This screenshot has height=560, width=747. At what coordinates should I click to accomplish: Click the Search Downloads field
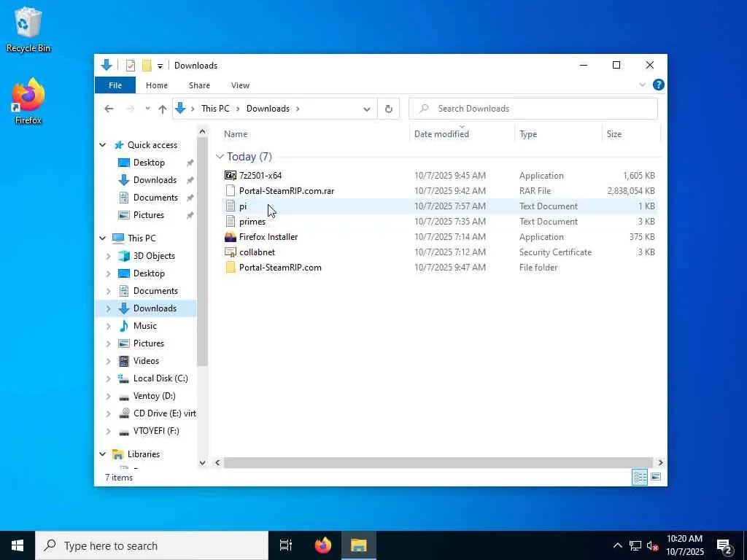pos(533,109)
